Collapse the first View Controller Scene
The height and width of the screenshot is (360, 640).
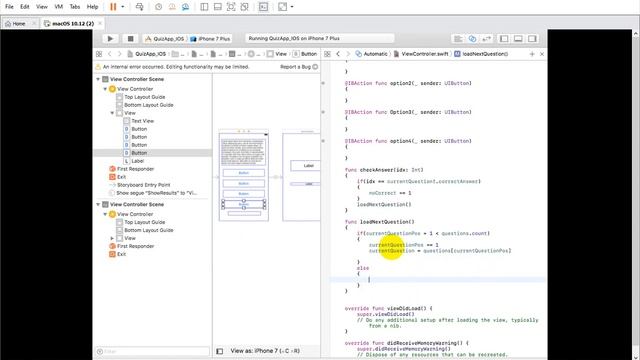click(98, 79)
